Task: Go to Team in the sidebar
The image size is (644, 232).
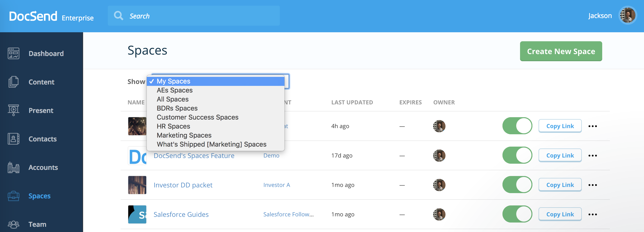Action: [x=37, y=224]
